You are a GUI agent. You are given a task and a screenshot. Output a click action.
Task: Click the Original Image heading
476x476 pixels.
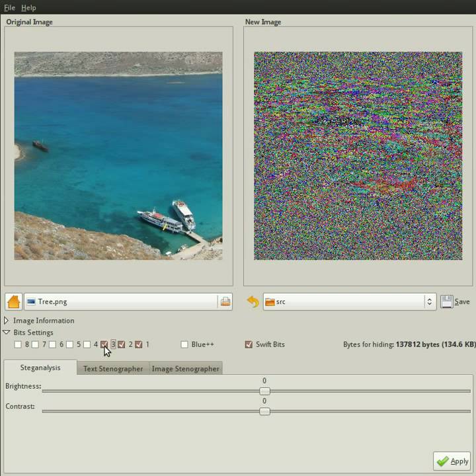tap(30, 22)
